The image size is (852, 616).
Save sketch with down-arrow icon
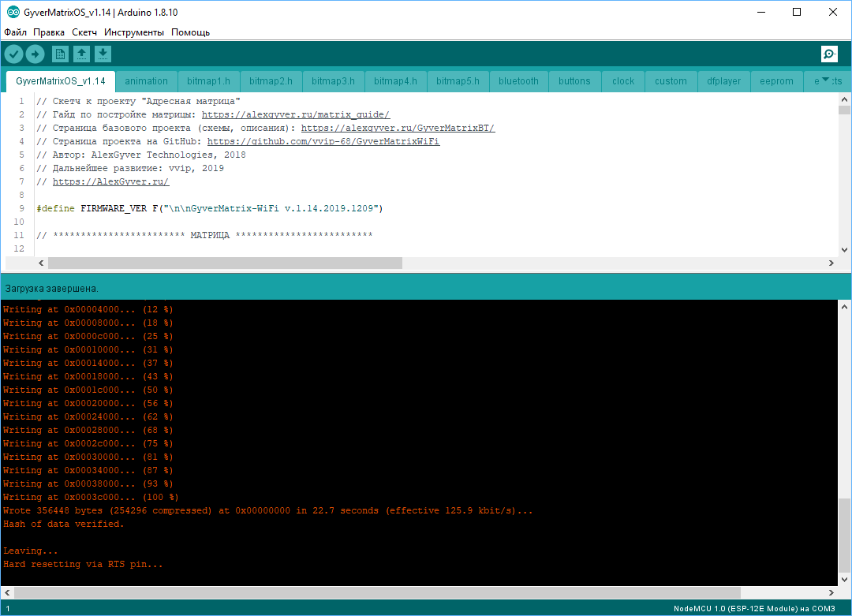pyautogui.click(x=103, y=54)
